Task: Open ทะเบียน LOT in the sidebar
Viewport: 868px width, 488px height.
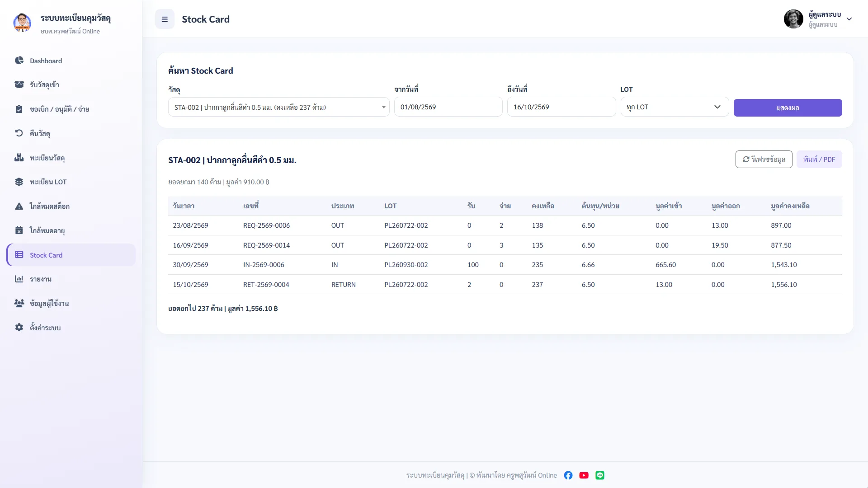Action: pos(71,182)
